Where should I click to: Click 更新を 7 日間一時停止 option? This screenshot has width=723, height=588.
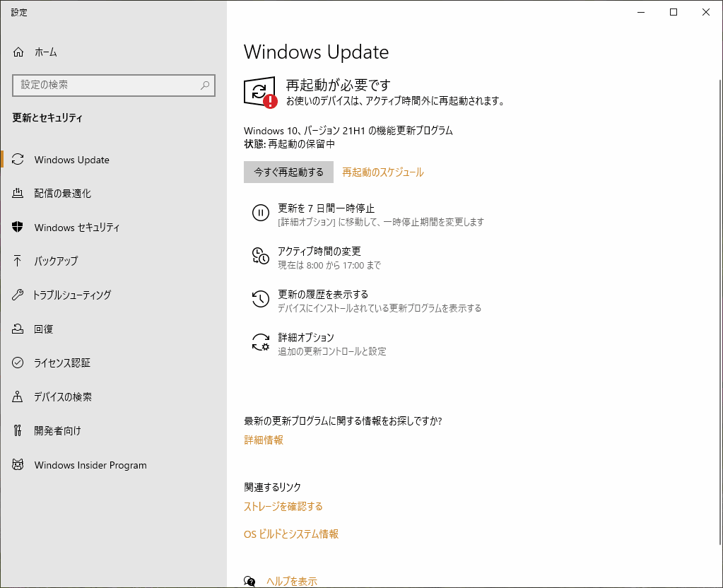(x=368, y=215)
